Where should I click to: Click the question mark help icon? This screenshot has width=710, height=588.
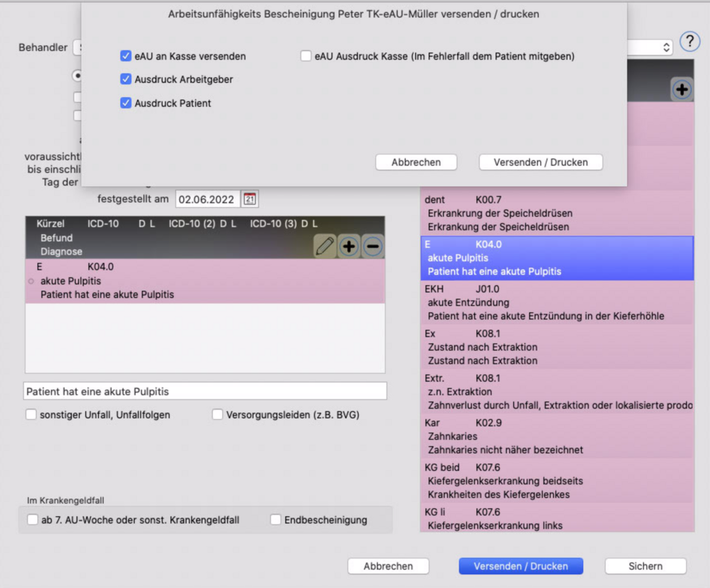click(x=689, y=41)
